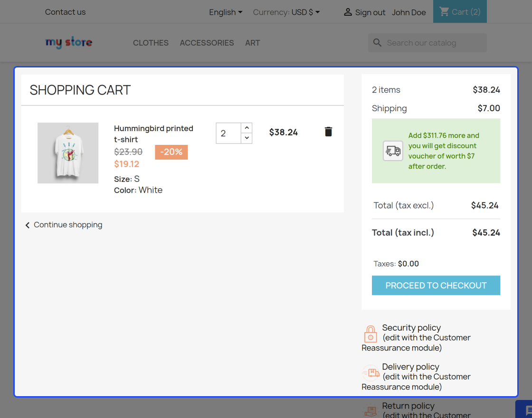This screenshot has height=418, width=532.
Task: Delete the Hummingbird t-shirt using trash icon
Action: 328,132
